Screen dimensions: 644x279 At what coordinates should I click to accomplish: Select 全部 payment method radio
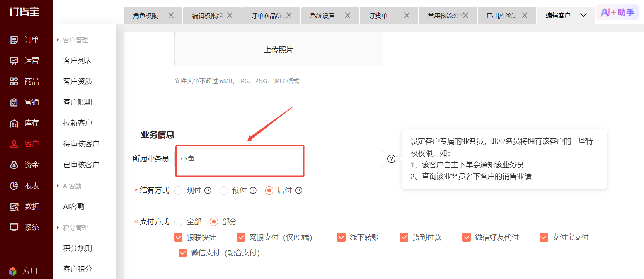(179, 222)
